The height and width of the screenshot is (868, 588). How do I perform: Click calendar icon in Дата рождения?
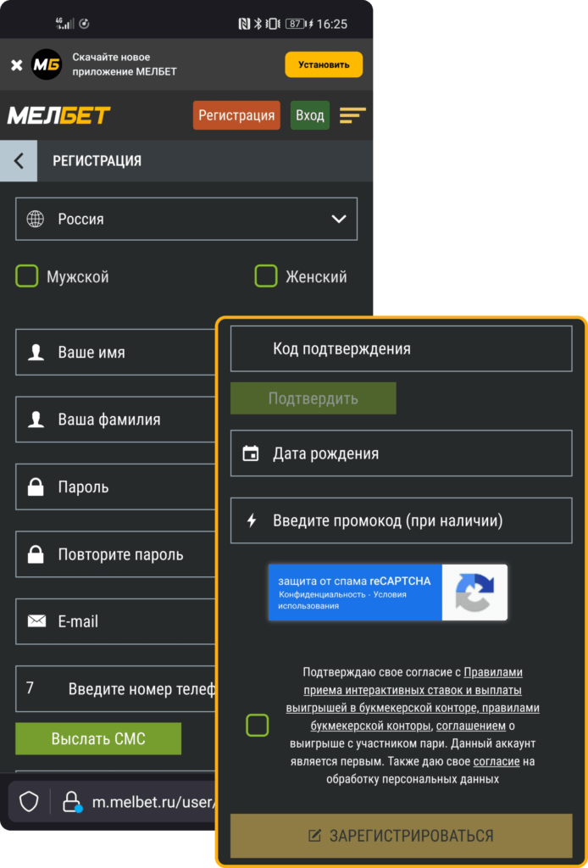click(x=251, y=453)
